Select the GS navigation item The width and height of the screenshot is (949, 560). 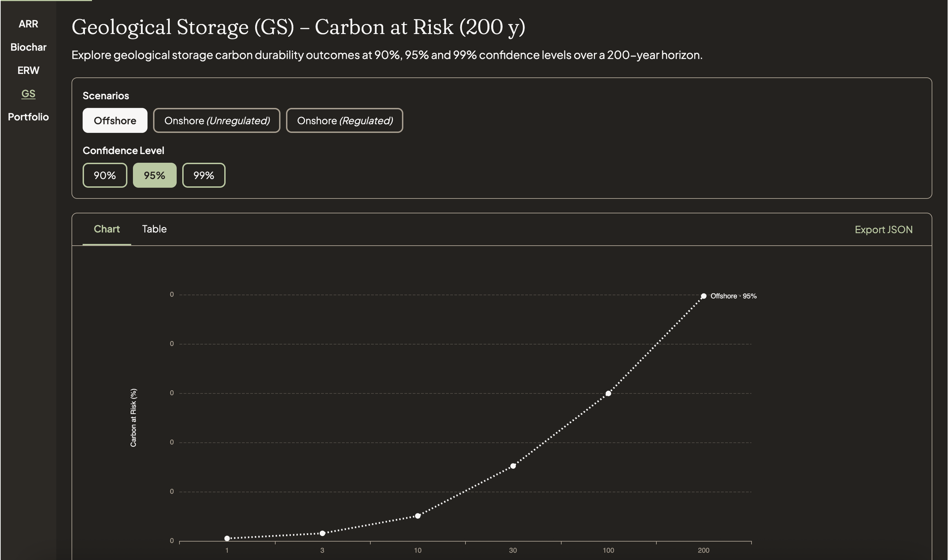(28, 93)
